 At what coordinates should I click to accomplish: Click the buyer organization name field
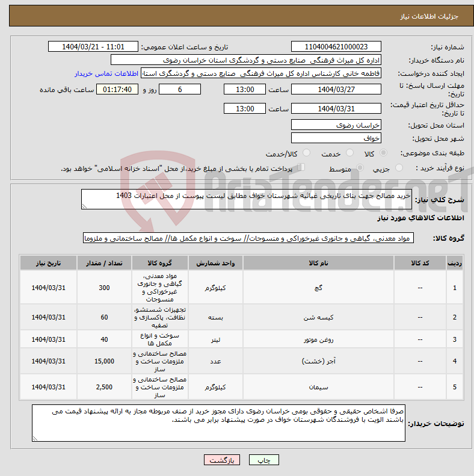pyautogui.click(x=246, y=60)
